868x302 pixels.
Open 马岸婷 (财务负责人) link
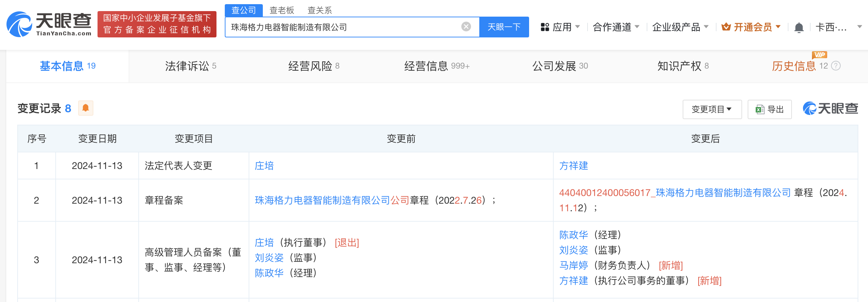(574, 266)
